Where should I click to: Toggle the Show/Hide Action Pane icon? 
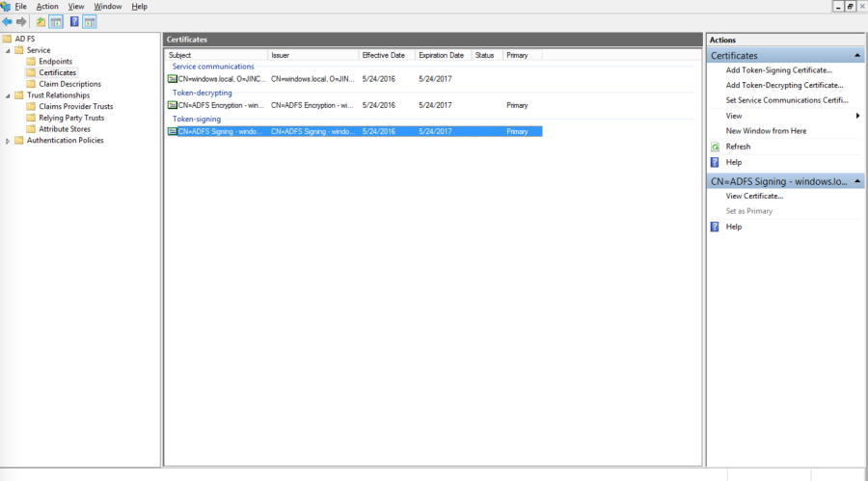pos(90,21)
